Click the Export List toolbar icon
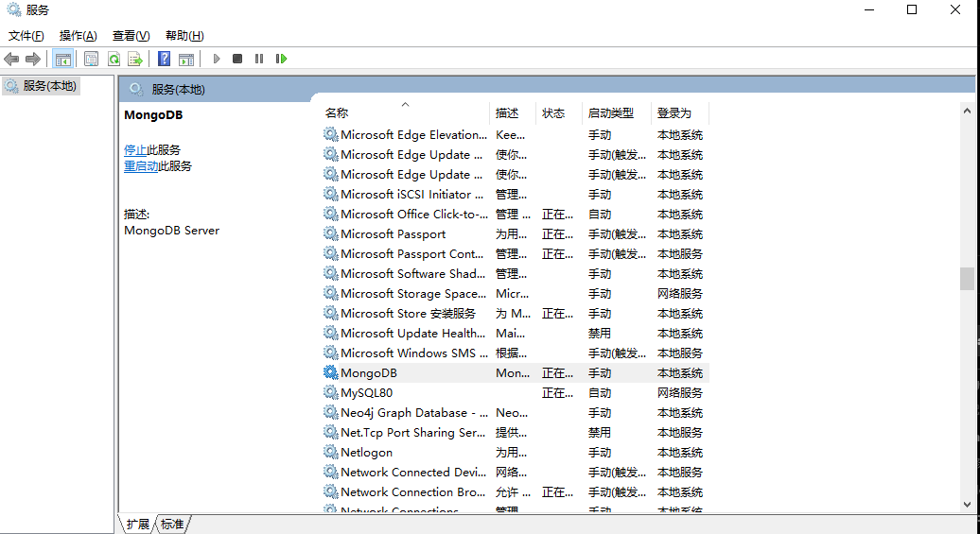The image size is (980, 534). click(x=135, y=59)
